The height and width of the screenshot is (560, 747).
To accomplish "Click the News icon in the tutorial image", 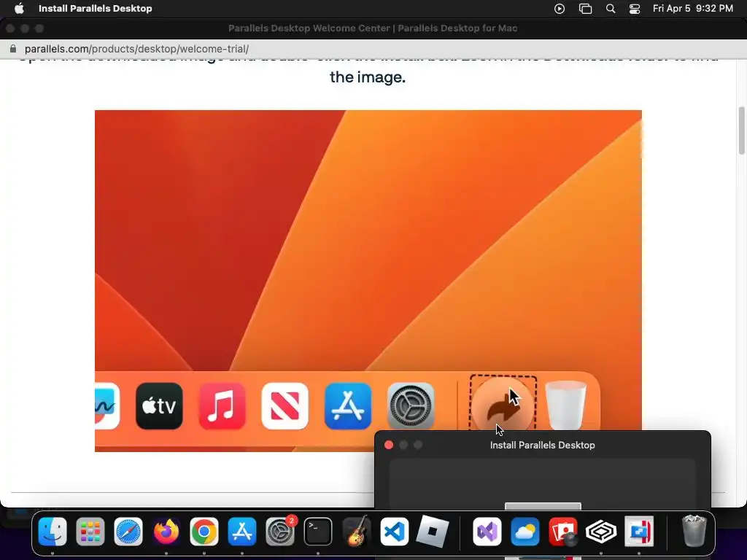I will [x=285, y=406].
